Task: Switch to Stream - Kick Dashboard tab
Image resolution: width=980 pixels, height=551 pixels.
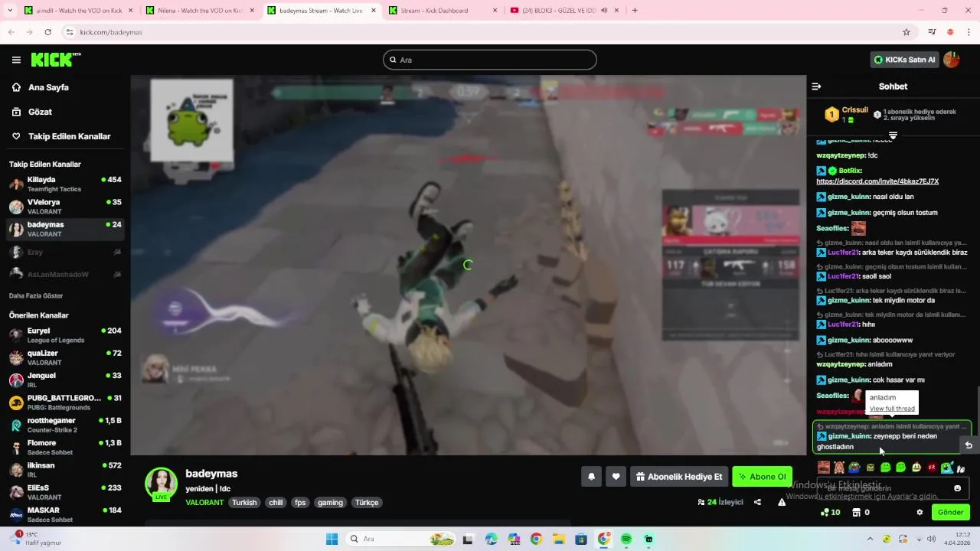Action: (x=443, y=11)
